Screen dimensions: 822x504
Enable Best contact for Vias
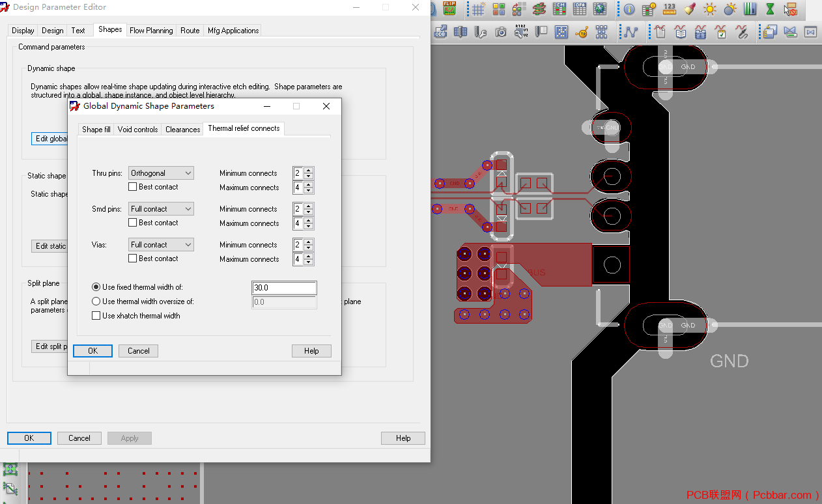point(133,259)
